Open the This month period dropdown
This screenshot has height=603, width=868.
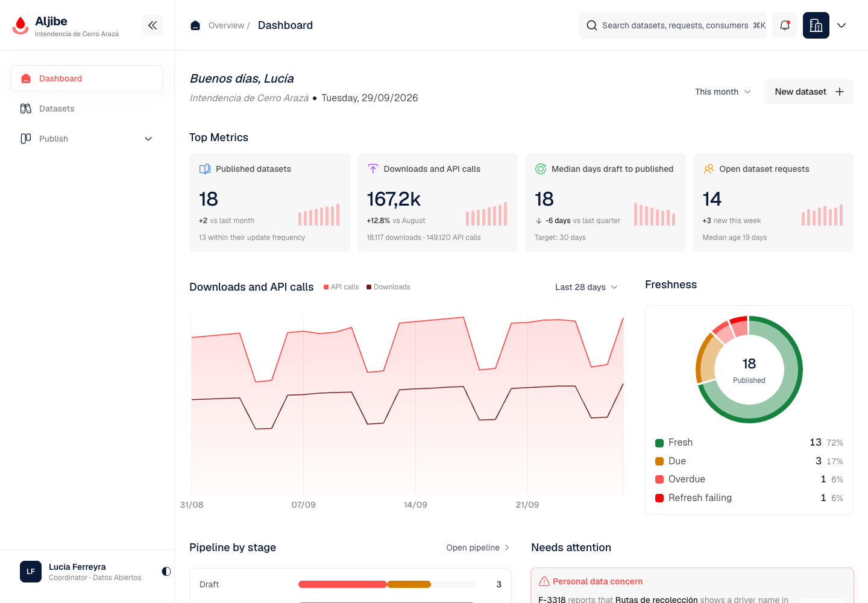click(x=723, y=92)
